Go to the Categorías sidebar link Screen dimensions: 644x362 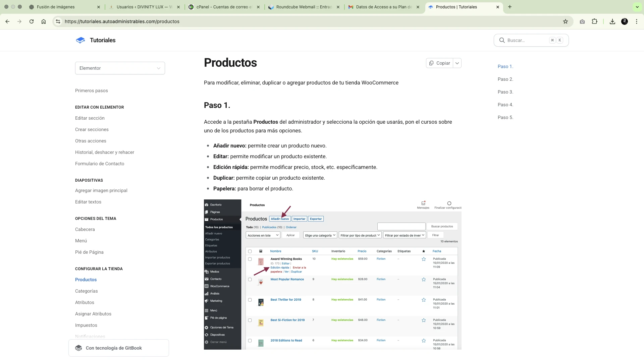87,291
